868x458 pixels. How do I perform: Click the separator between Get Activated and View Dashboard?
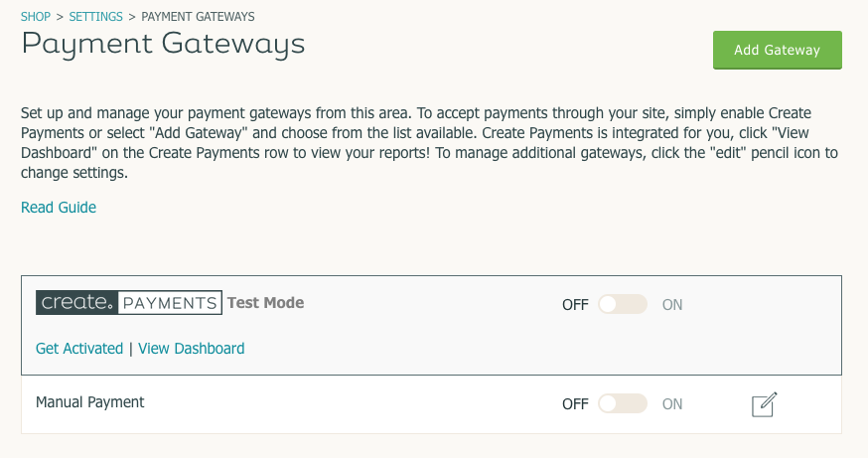point(131,349)
